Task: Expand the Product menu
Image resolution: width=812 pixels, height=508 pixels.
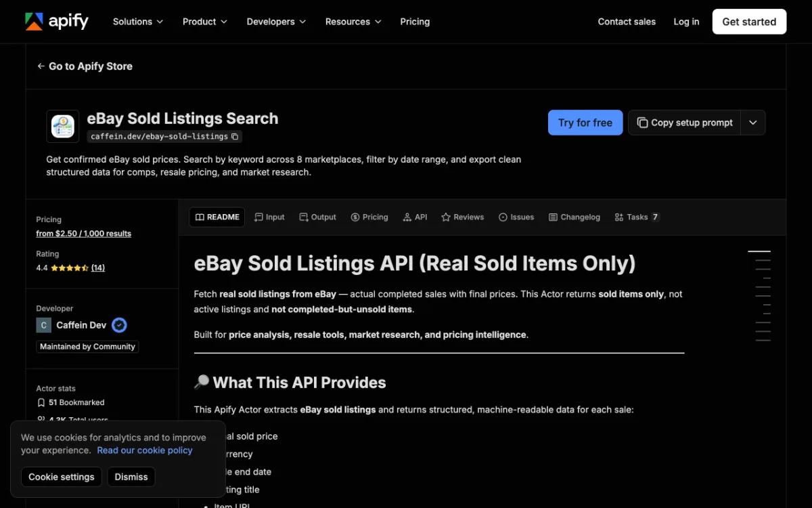Action: 205,22
